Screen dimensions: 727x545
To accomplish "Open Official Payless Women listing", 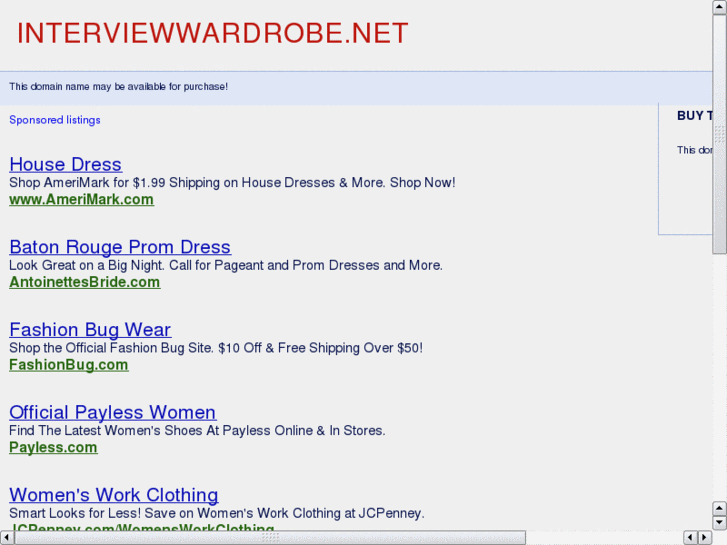I will point(113,412).
